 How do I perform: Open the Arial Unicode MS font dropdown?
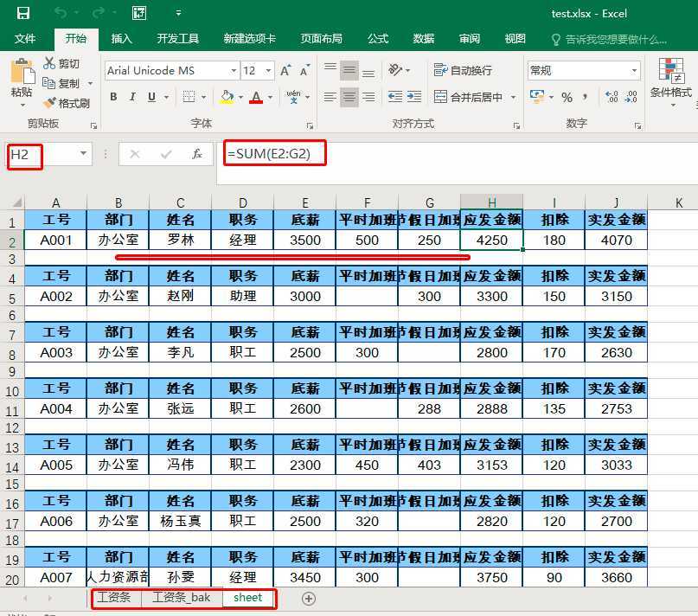coord(234,71)
